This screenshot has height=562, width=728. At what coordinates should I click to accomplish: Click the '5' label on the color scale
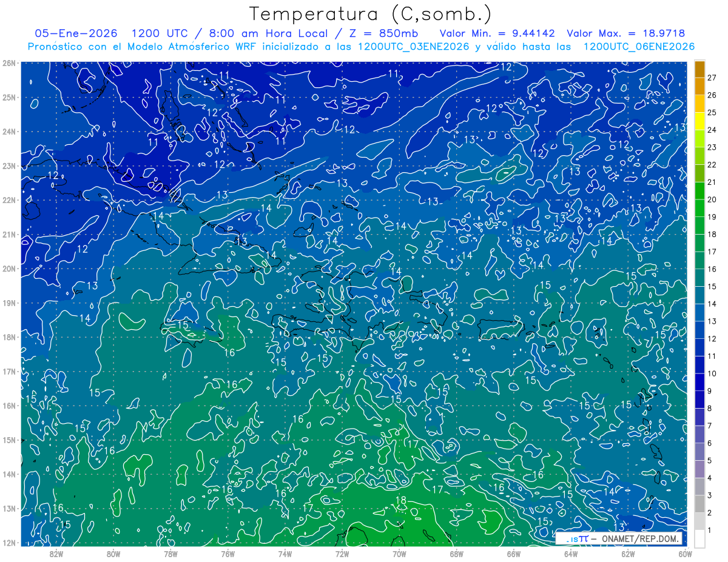point(710,461)
